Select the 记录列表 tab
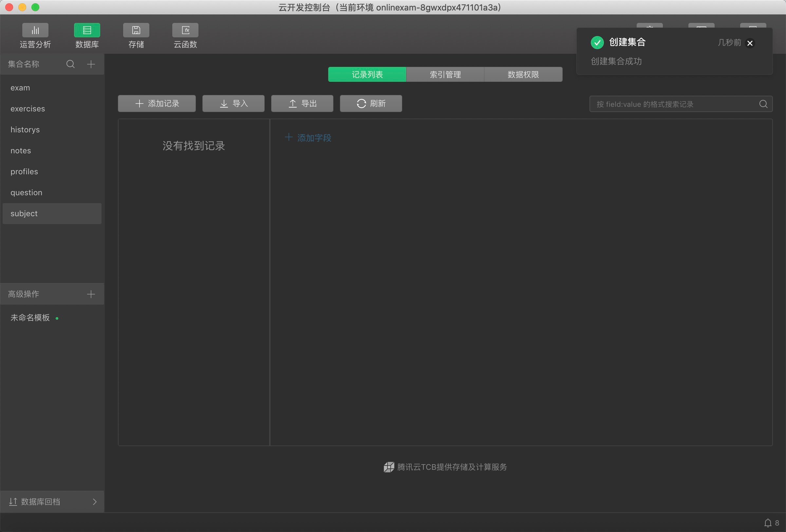 pyautogui.click(x=367, y=74)
